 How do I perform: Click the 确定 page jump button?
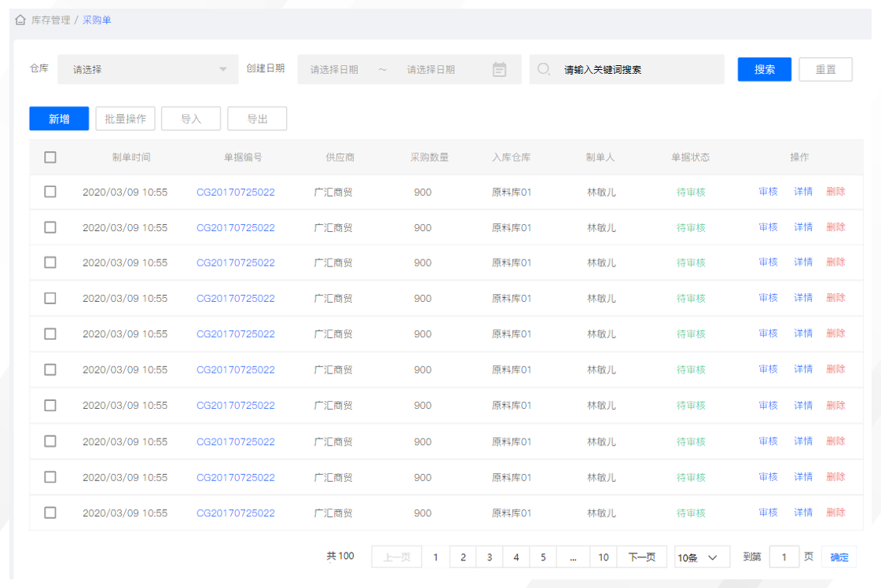click(839, 557)
